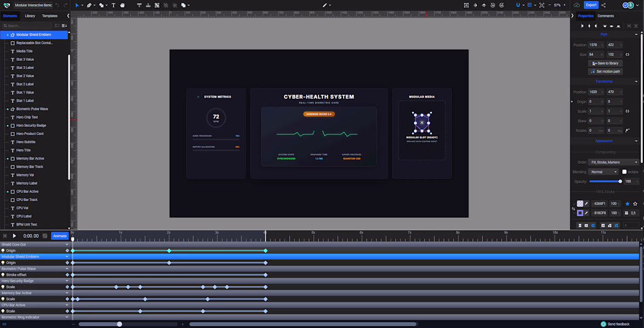Image resolution: width=644 pixels, height=328 pixels.
Task: Click the stroke color swatch 818CF8
Action: 580,213
